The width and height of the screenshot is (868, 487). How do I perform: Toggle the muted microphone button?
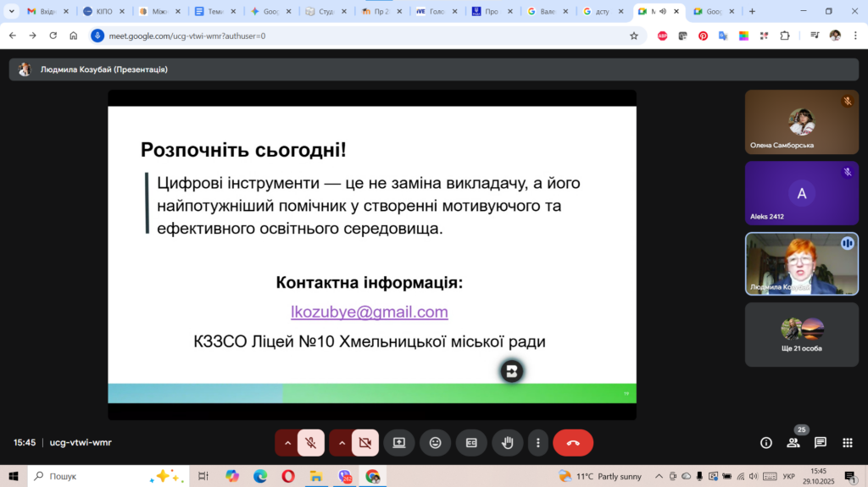[x=311, y=442]
